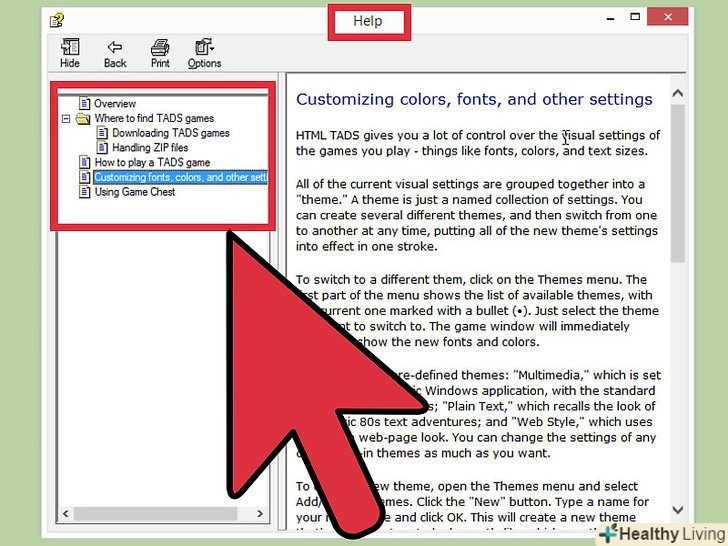Select Customizing fonts, colors, and other settings topic
Screen dimensions: 728x546
(181, 177)
